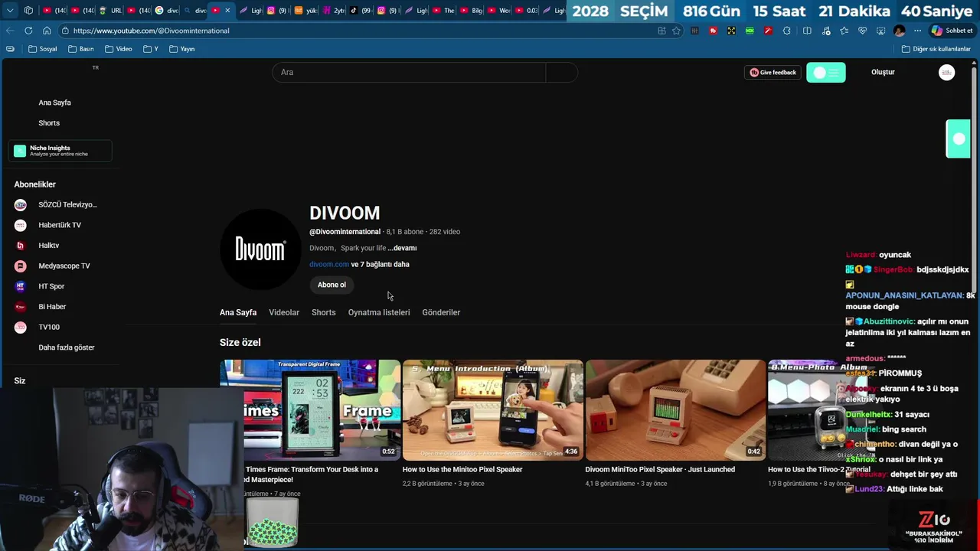Switch to the TikTok browser tab

point(361,11)
